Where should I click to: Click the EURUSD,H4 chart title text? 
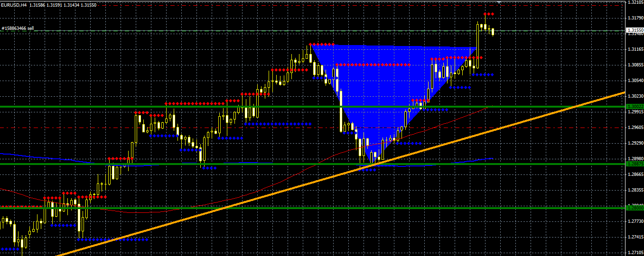(14, 5)
